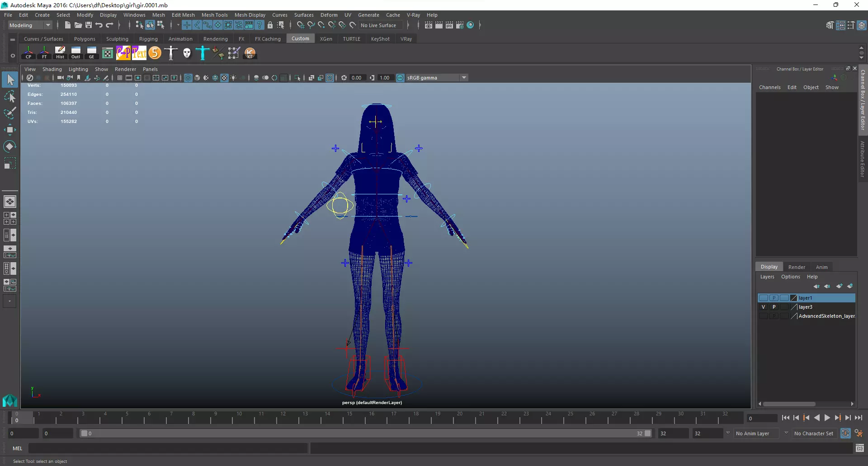The width and height of the screenshot is (868, 466).
Task: Activate the Lasso Select tool
Action: (10, 96)
